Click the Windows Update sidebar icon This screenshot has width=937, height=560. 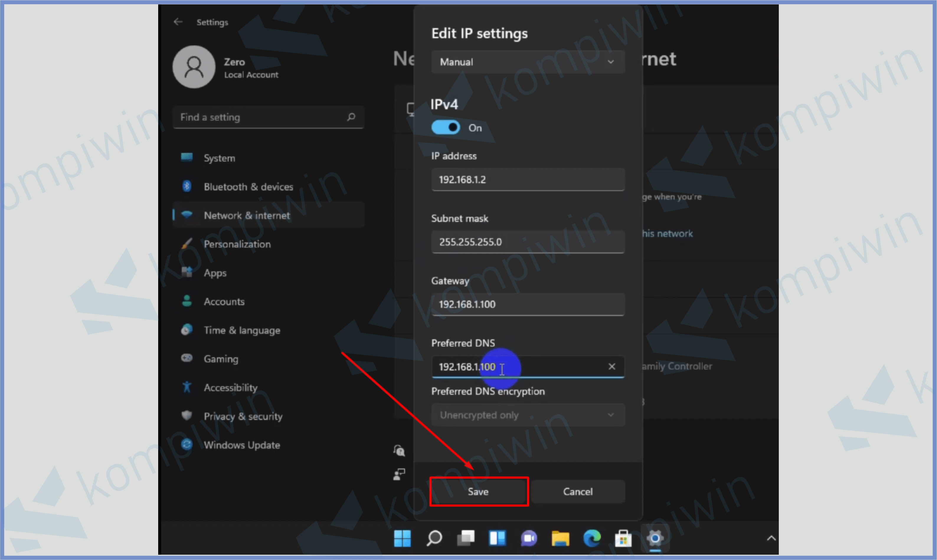pos(188,444)
